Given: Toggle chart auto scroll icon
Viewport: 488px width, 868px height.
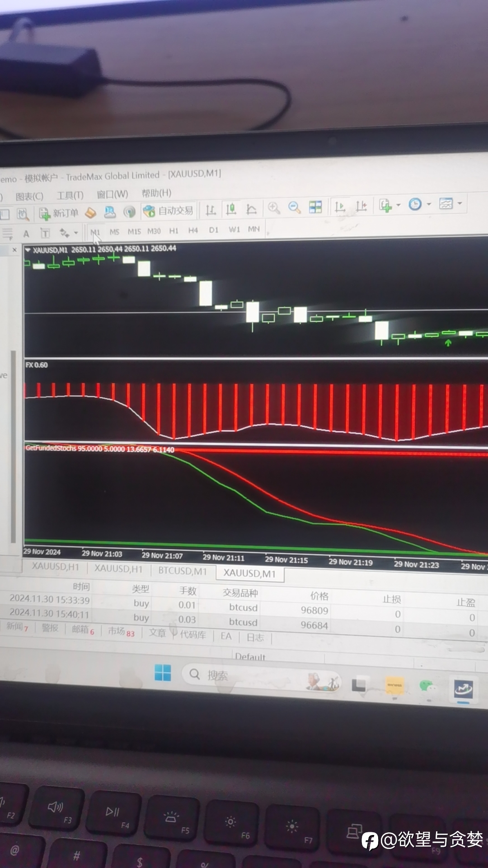Looking at the screenshot, I should tap(340, 207).
